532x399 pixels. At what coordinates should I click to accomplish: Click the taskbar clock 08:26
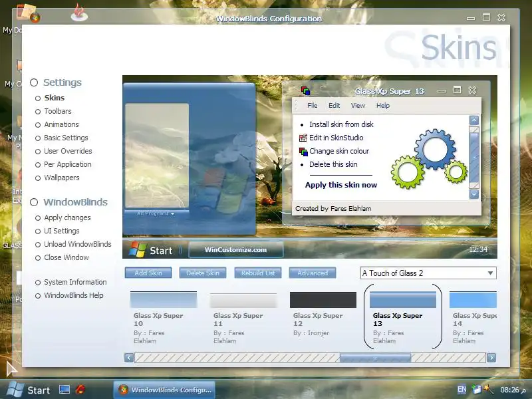click(x=512, y=390)
